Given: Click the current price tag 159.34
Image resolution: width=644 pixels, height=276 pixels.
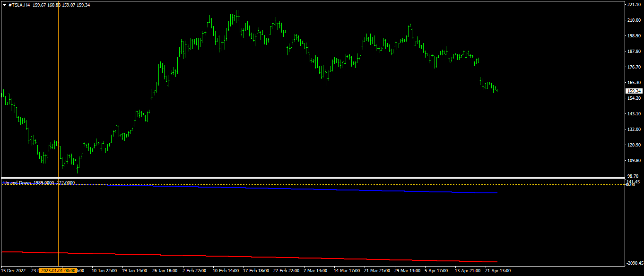Looking at the screenshot, I should click(634, 91).
